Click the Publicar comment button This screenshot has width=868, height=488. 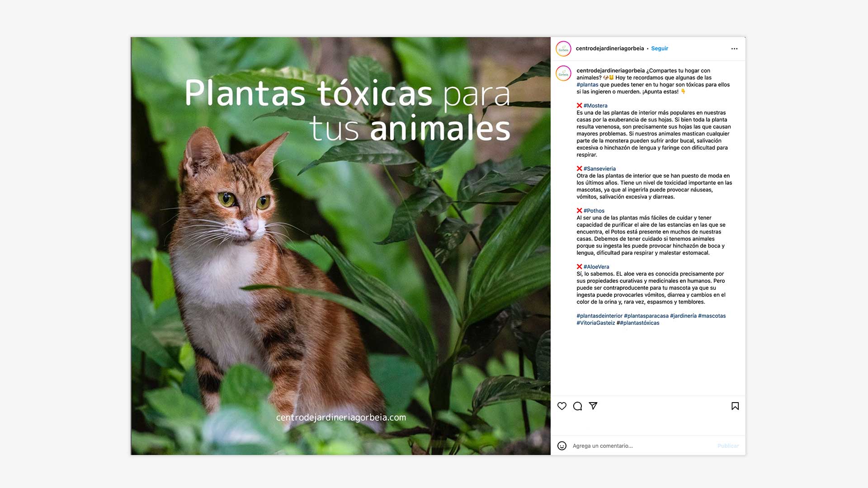pyautogui.click(x=728, y=446)
